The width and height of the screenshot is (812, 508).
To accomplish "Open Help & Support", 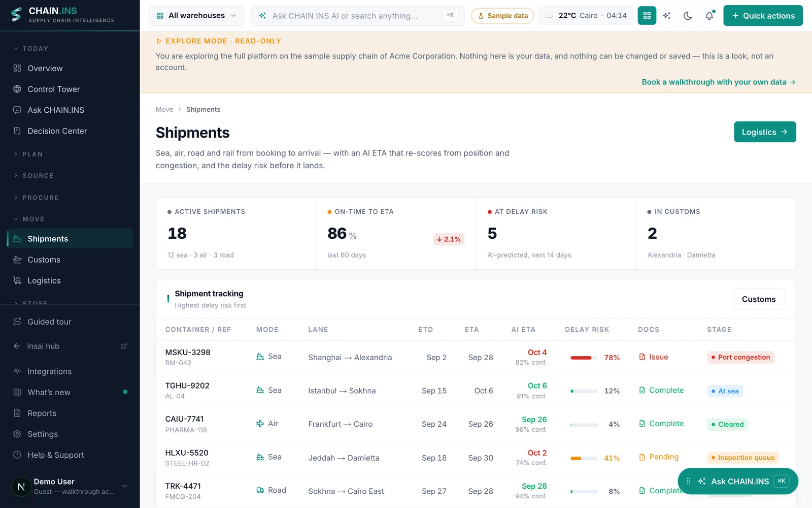I will point(70,455).
